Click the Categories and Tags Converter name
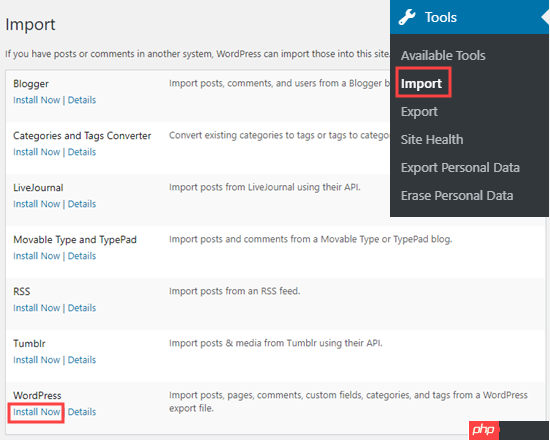The height and width of the screenshot is (440, 550). coord(82,136)
